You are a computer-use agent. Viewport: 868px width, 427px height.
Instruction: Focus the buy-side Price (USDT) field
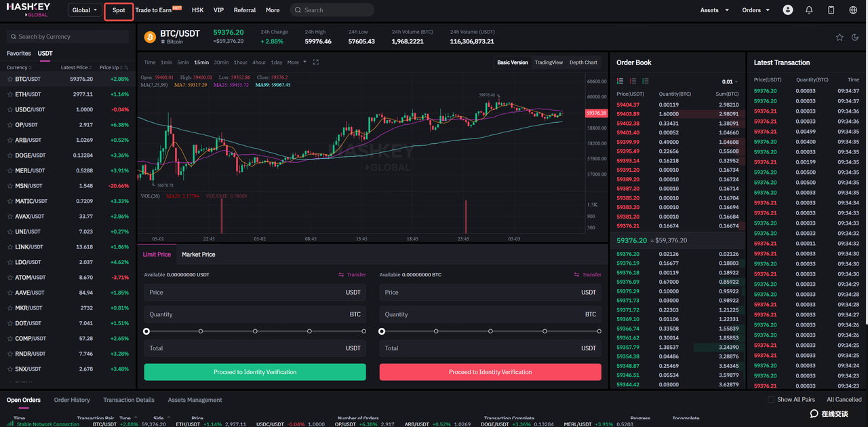click(x=255, y=293)
